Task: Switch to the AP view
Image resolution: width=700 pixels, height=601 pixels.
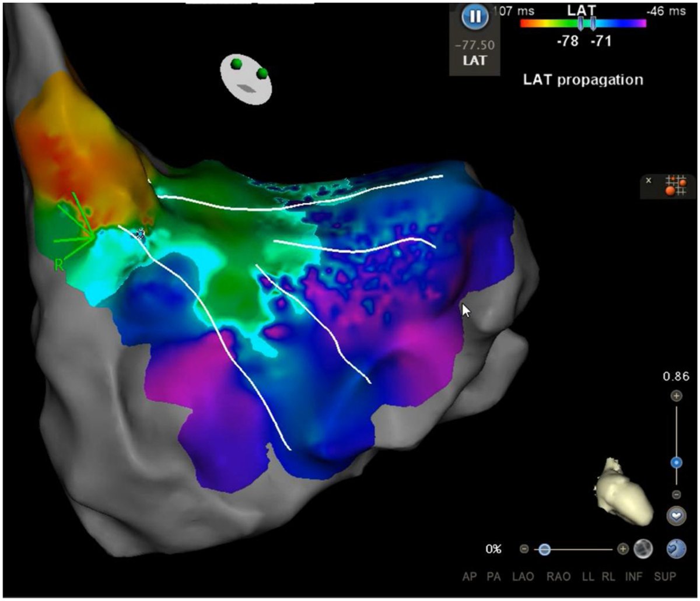Action: pyautogui.click(x=470, y=577)
